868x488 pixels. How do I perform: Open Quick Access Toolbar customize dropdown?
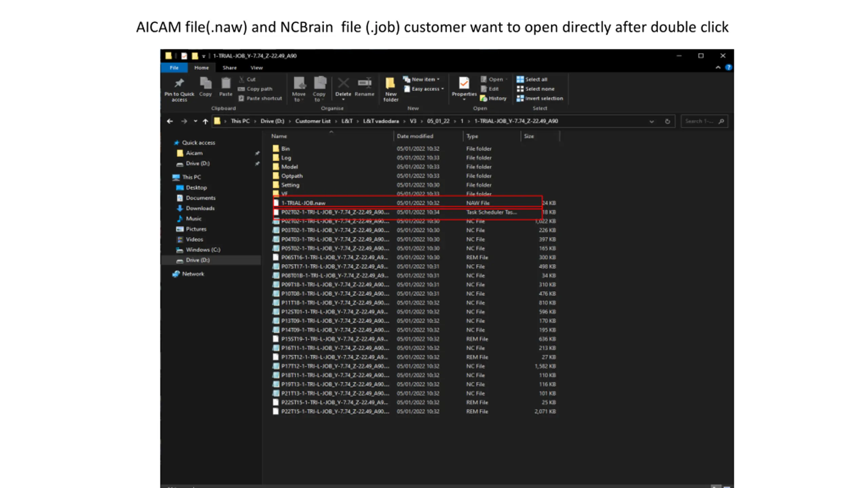click(203, 56)
